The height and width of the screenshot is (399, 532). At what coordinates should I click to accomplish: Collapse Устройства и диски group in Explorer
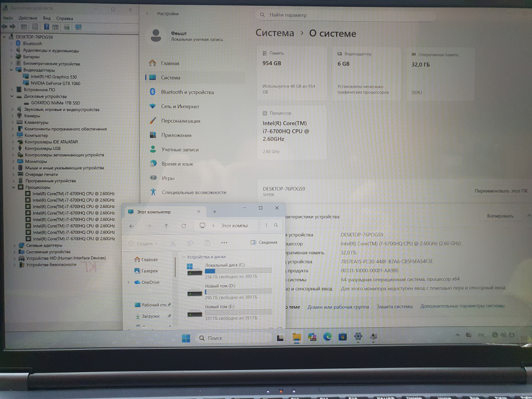click(184, 257)
